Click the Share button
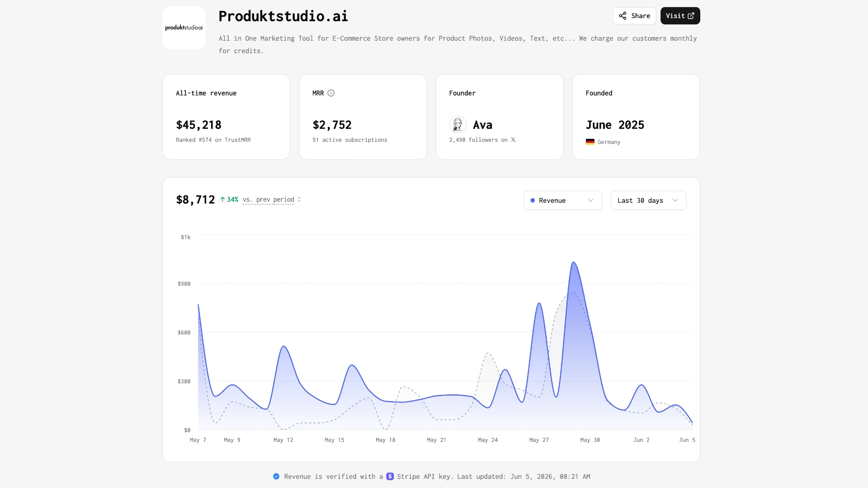Viewport: 868px width, 488px height. [x=634, y=16]
